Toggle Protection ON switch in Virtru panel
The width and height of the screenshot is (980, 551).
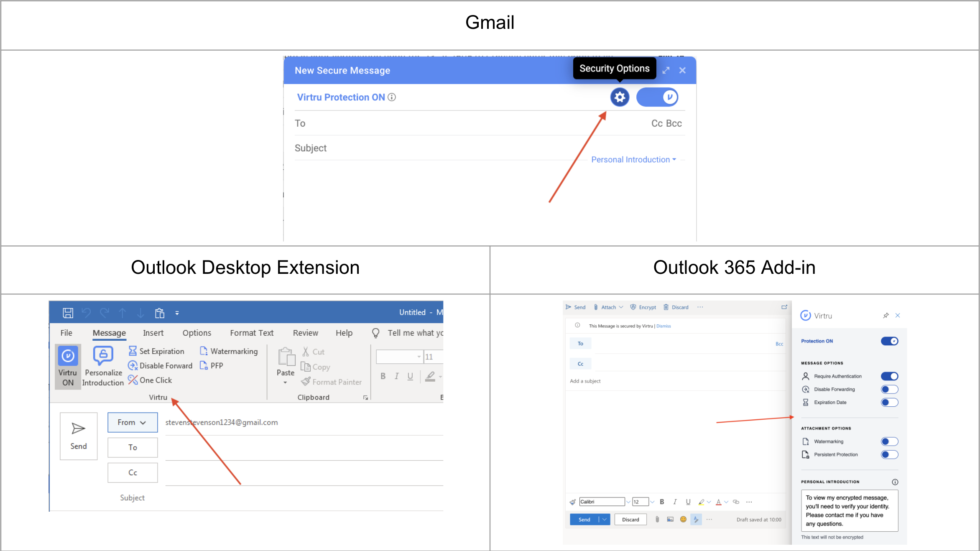tap(889, 341)
